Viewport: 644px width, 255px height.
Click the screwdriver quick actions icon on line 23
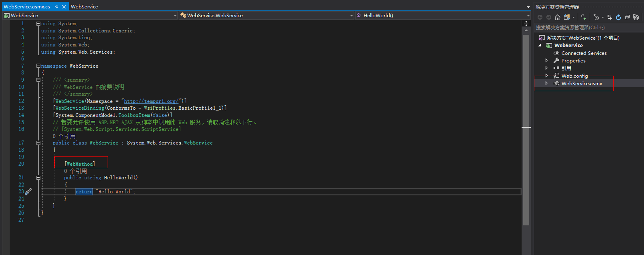(28, 192)
